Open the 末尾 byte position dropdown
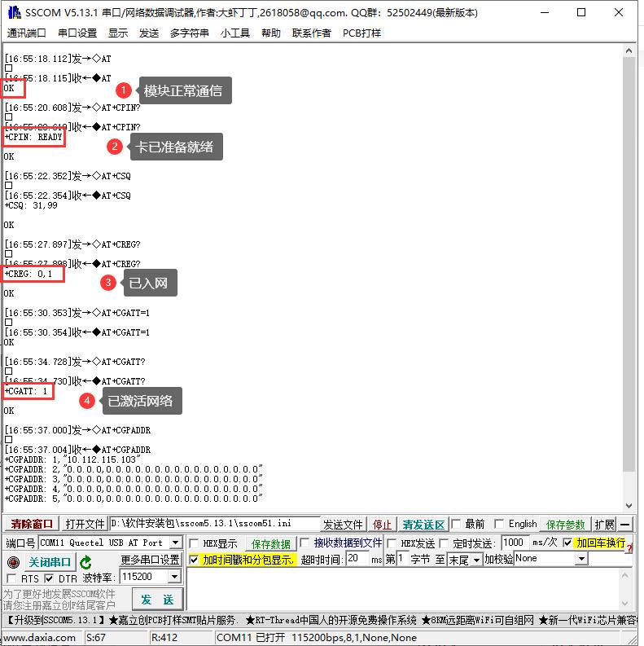 (x=477, y=560)
